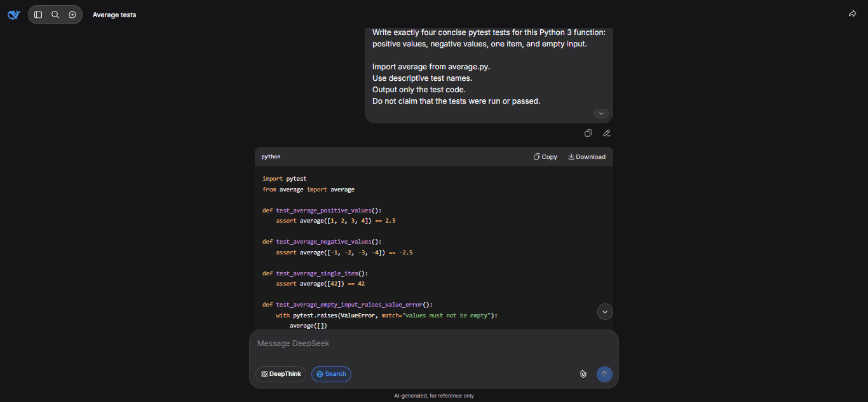Jump to bottom with round down-arrow button
868x402 pixels.
tap(605, 312)
